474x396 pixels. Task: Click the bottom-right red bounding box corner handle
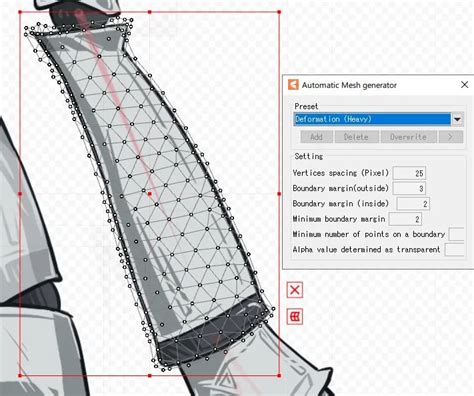click(x=279, y=376)
